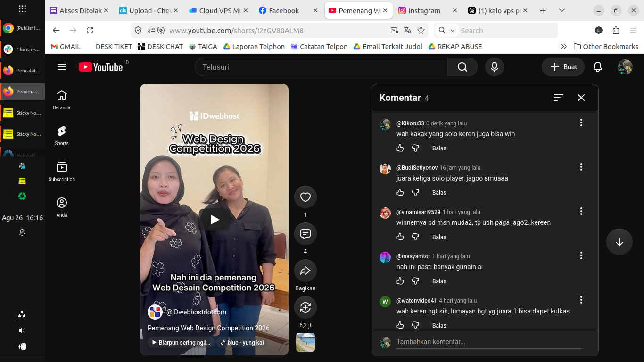Image resolution: width=644 pixels, height=362 pixels.
Task: Open the account avatar menu
Action: coord(625,67)
